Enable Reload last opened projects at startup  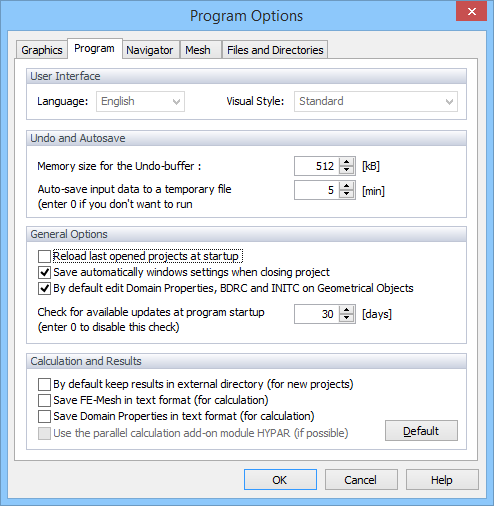[x=44, y=257]
